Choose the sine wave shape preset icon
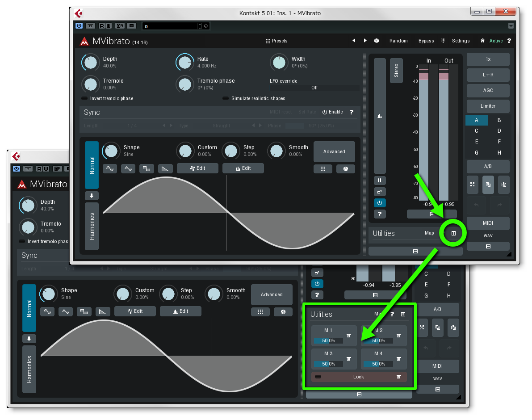 point(110,168)
